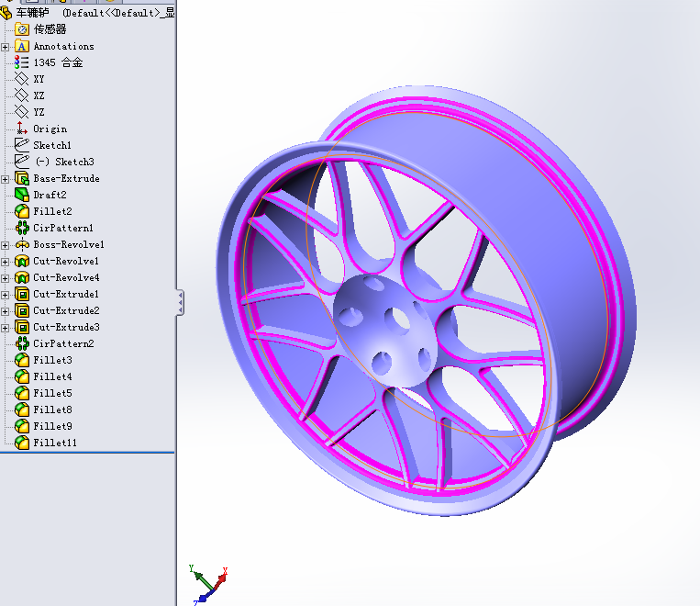Select the Cut-Extrude3 label

(67, 327)
